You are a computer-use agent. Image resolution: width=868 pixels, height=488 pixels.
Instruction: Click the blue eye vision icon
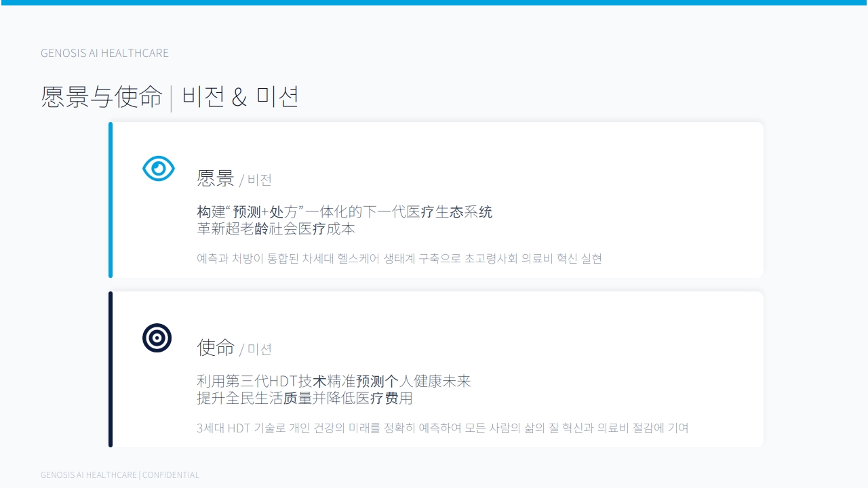(159, 169)
